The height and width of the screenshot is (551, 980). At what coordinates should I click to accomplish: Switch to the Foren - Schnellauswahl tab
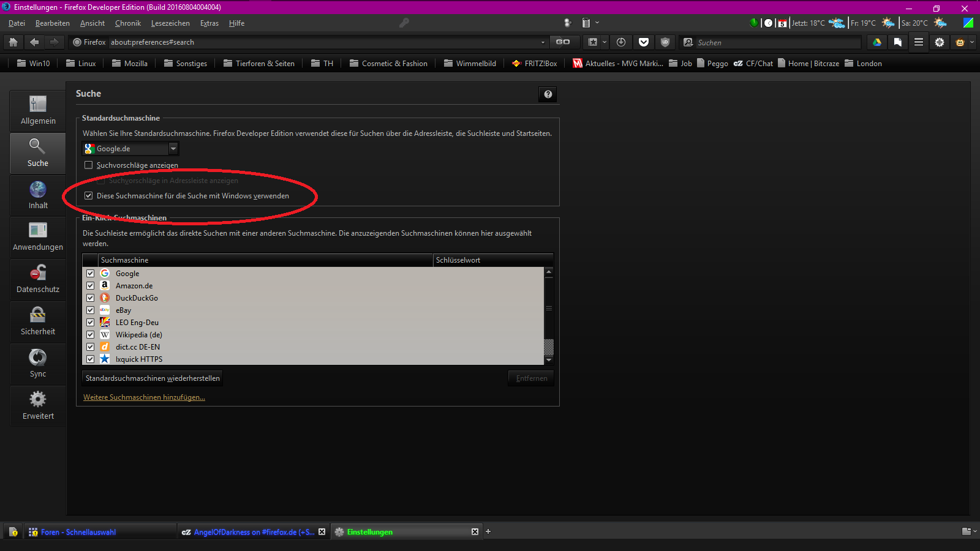coord(78,532)
